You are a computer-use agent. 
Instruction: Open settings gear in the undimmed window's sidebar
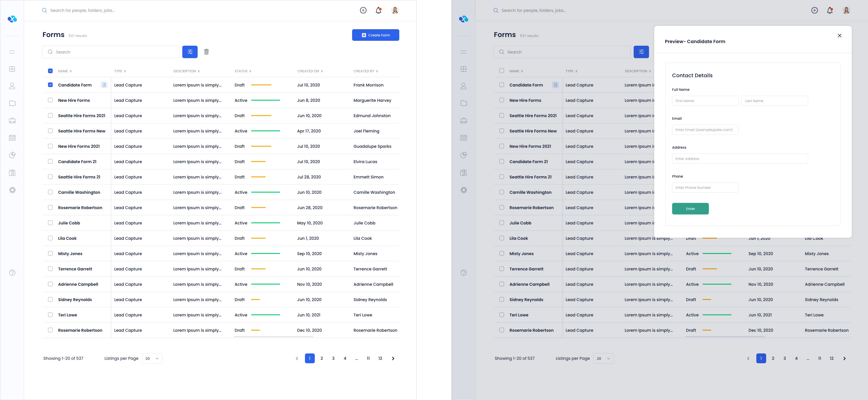point(12,190)
